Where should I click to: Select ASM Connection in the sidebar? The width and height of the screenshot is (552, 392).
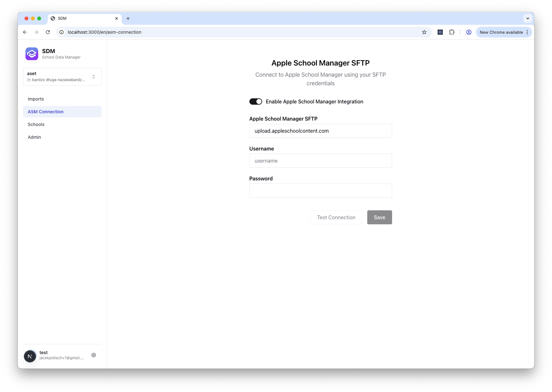pos(62,112)
